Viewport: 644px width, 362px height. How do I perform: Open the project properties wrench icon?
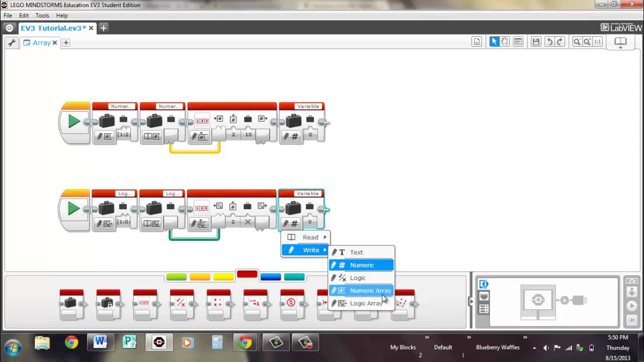click(x=12, y=43)
